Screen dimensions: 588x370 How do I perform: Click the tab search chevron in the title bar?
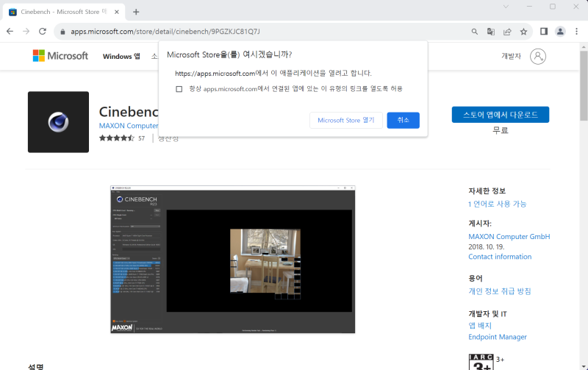pyautogui.click(x=506, y=7)
